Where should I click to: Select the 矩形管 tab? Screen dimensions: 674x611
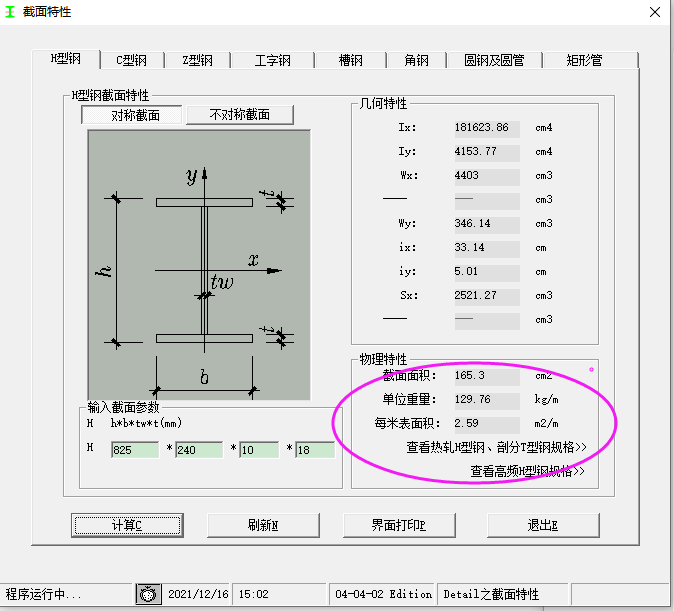click(x=590, y=60)
